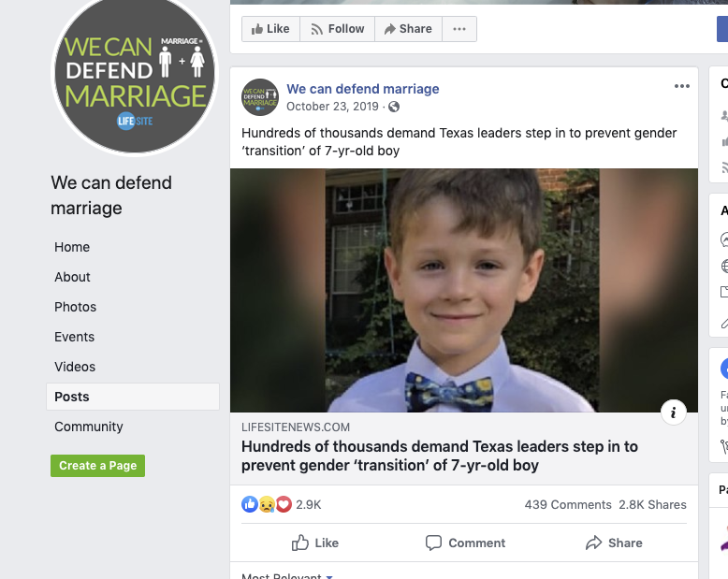
Task: Open the post options three-dot menu
Action: (681, 86)
